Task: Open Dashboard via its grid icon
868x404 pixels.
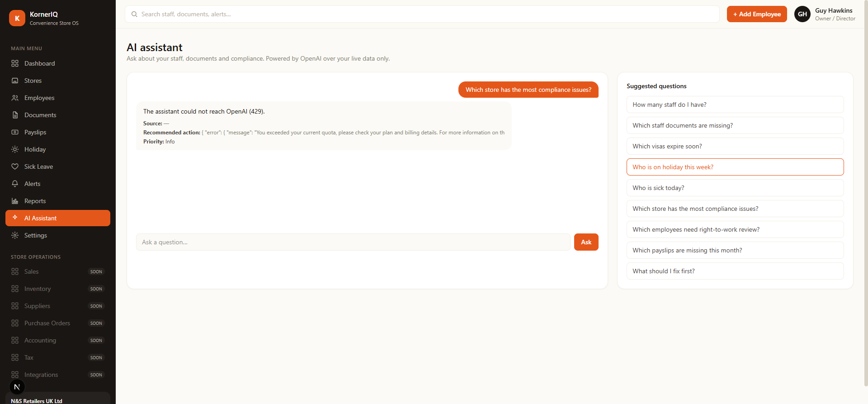Action: coord(15,63)
